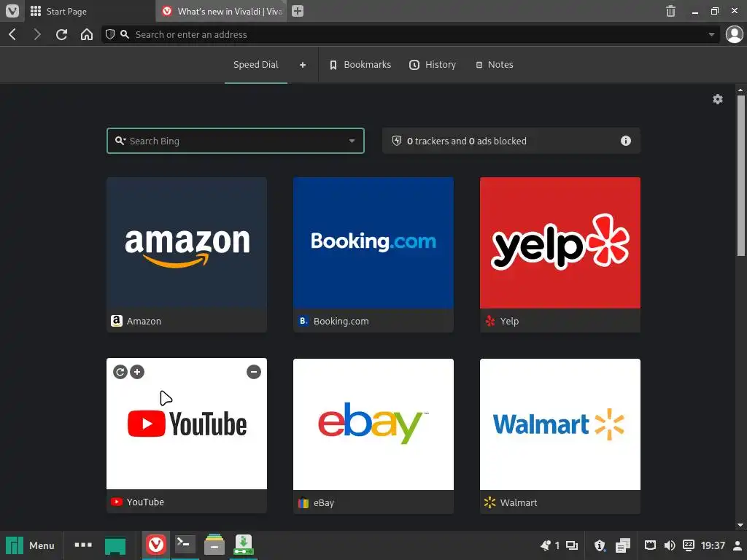Open the terminal from taskbar
The height and width of the screenshot is (560, 747).
185,545
